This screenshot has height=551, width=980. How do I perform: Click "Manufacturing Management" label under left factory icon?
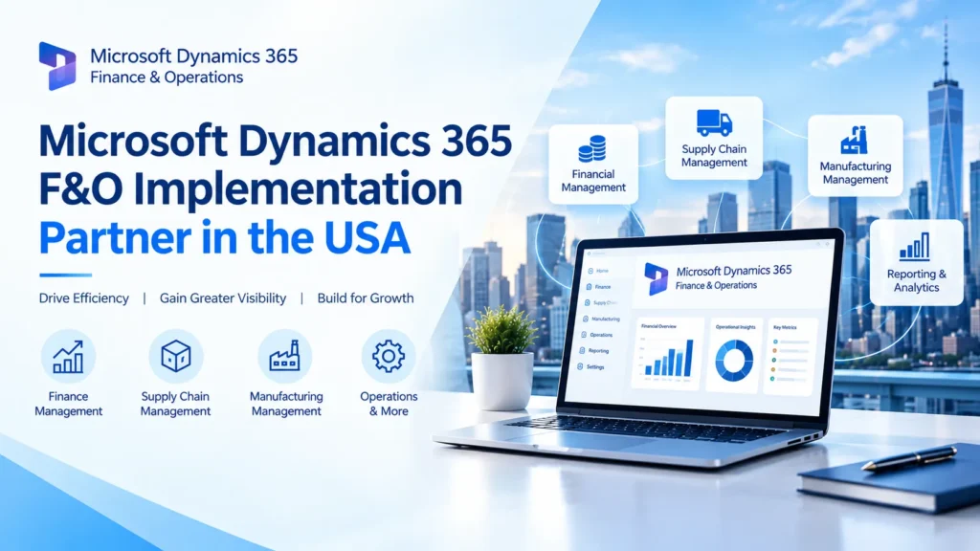click(x=286, y=404)
